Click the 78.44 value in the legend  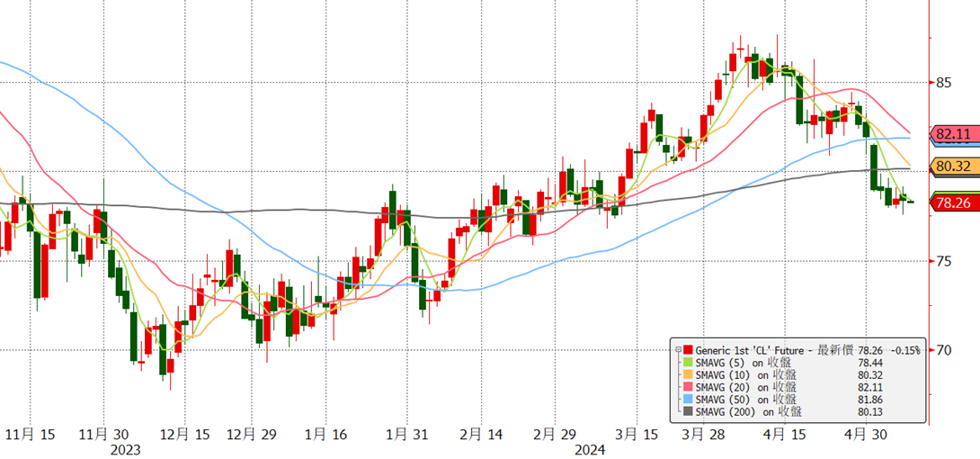(x=869, y=362)
